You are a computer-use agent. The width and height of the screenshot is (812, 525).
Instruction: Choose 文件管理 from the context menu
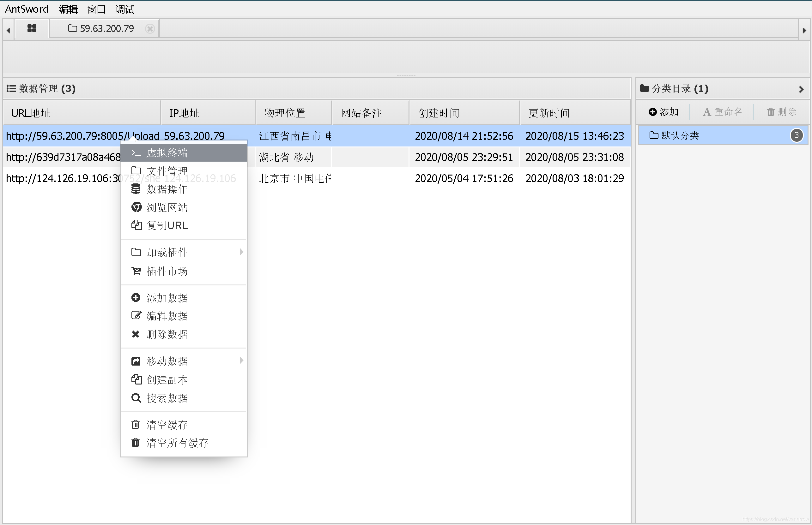pos(184,171)
